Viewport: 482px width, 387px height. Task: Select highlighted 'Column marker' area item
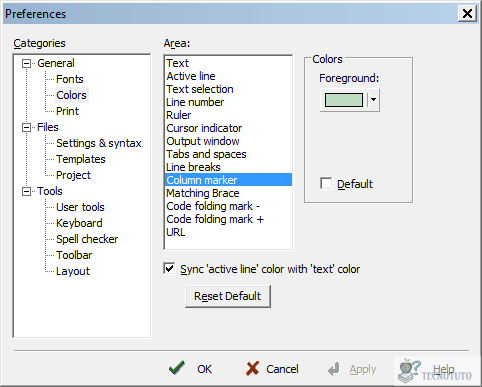[x=228, y=180]
